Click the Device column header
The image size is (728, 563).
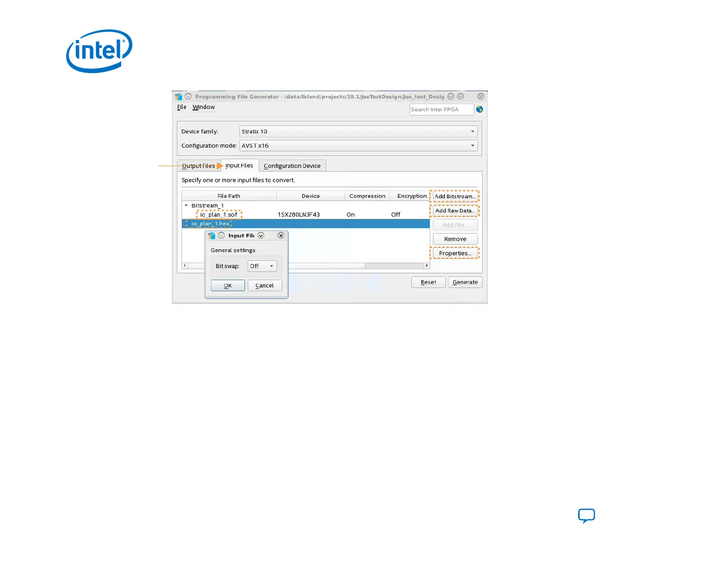pyautogui.click(x=311, y=196)
